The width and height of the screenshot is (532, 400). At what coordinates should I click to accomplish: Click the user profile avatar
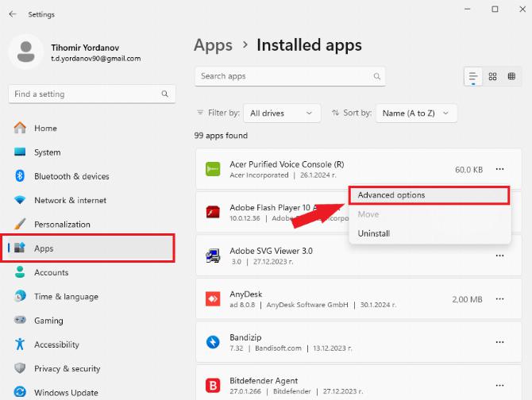tap(25, 52)
